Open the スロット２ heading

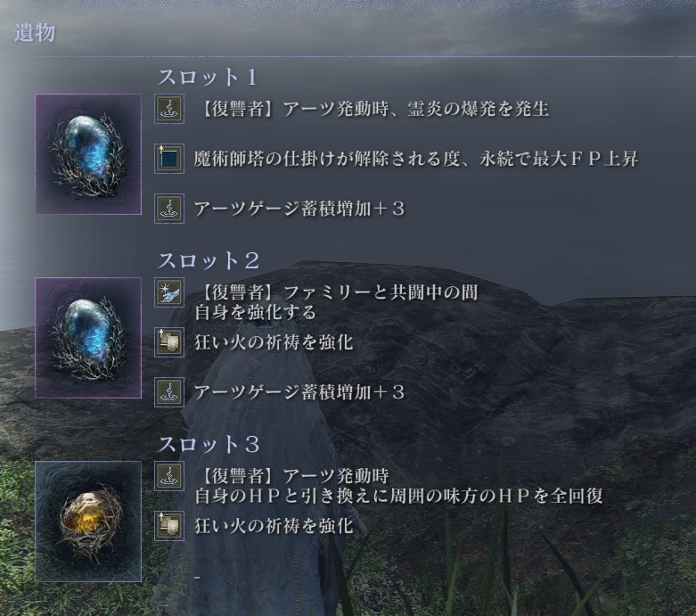(209, 260)
